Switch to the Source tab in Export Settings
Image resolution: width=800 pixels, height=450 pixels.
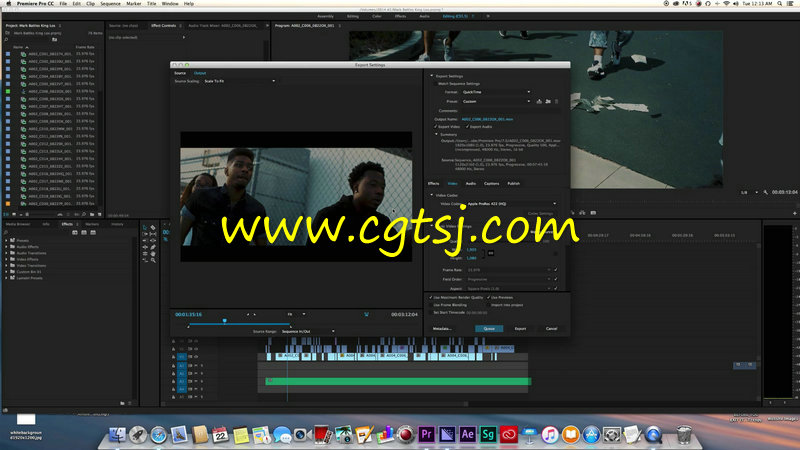180,73
